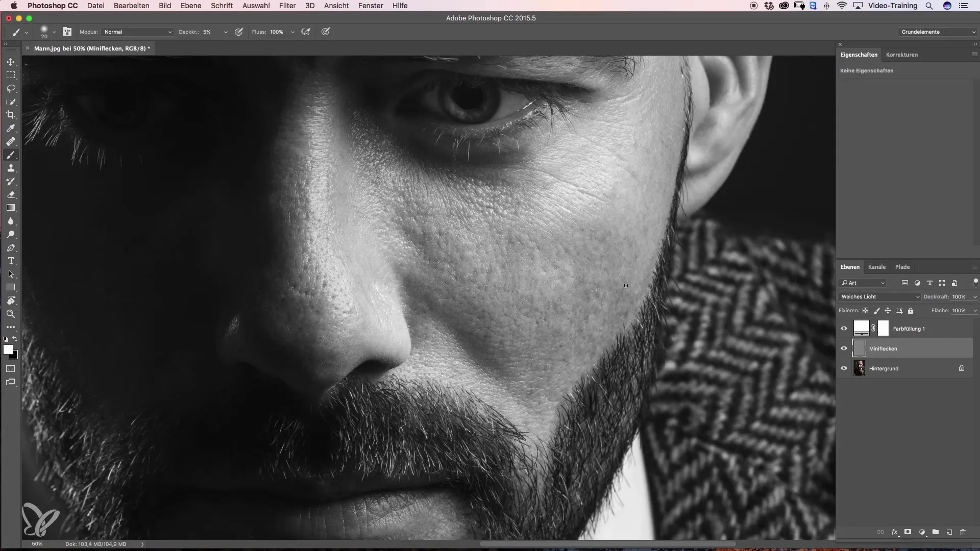Open the Fläche fill dropdown arrow
This screenshot has width=980, height=551.
coord(975,310)
